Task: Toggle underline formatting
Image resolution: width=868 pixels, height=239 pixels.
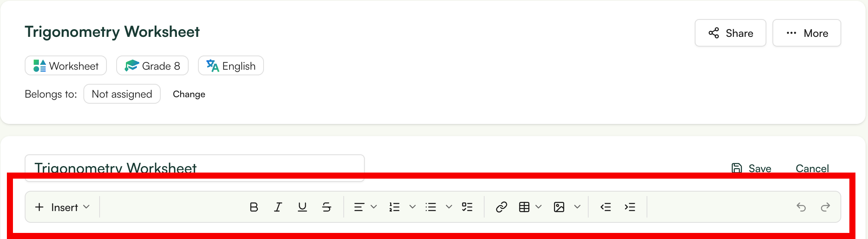Action: [x=302, y=207]
